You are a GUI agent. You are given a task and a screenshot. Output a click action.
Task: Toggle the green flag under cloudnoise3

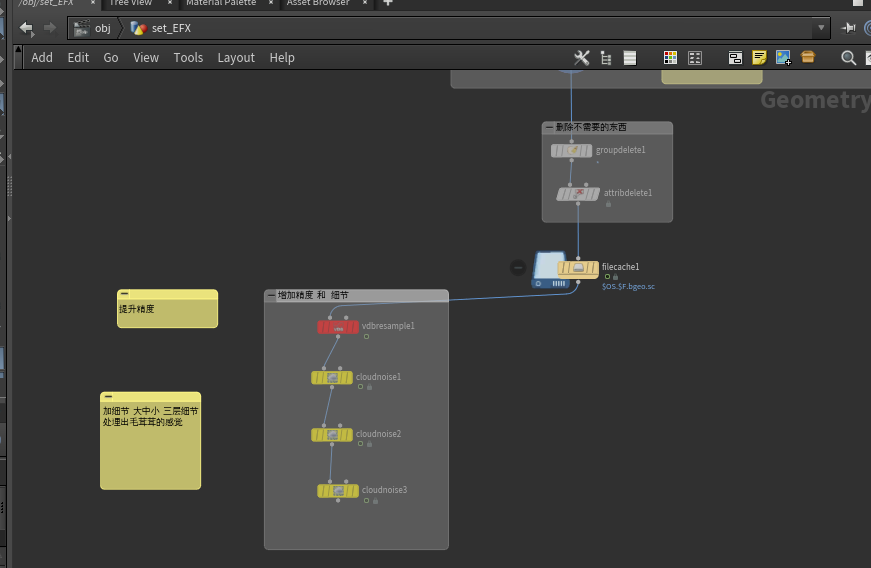366,501
